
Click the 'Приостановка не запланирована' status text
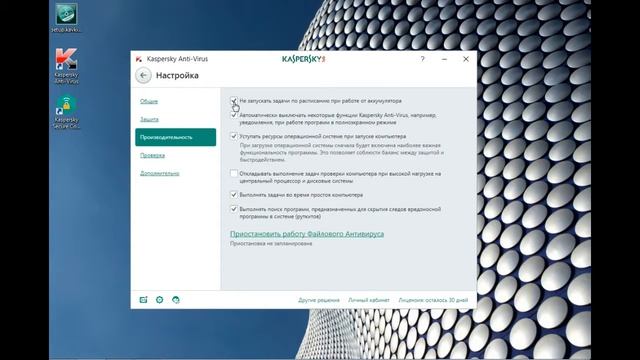pyautogui.click(x=271, y=244)
